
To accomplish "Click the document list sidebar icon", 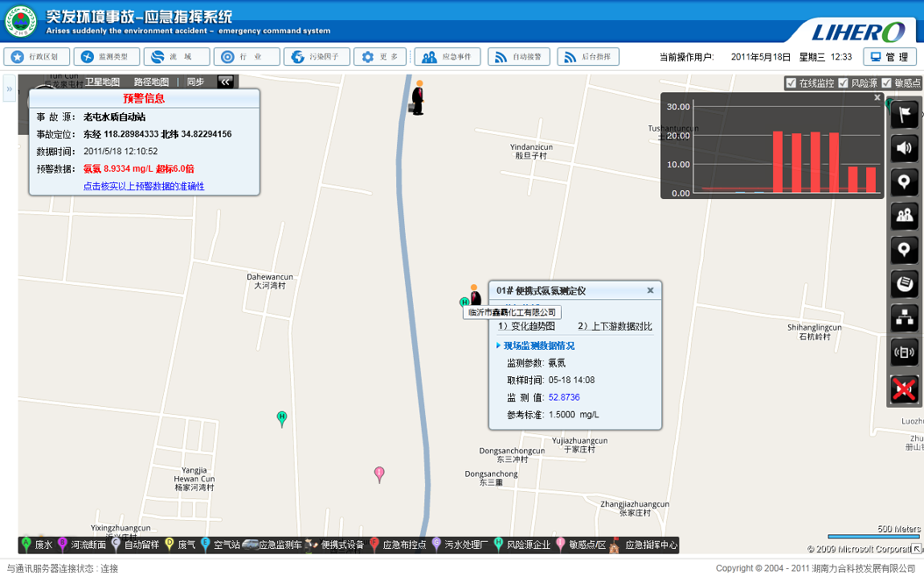I will point(904,284).
